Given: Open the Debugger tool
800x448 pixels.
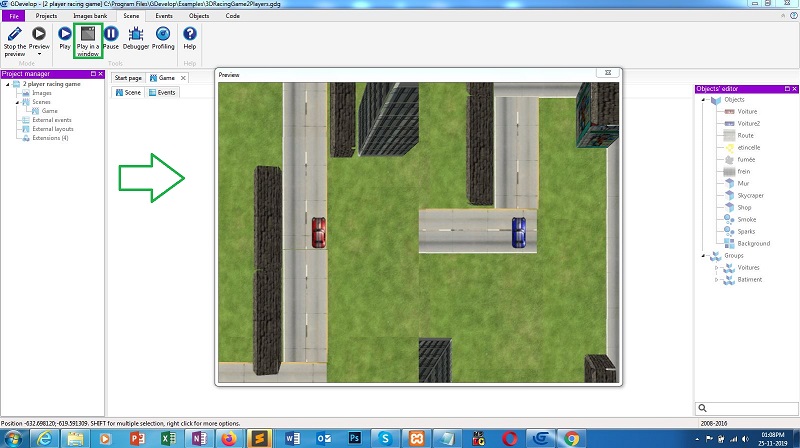Looking at the screenshot, I should tap(136, 38).
